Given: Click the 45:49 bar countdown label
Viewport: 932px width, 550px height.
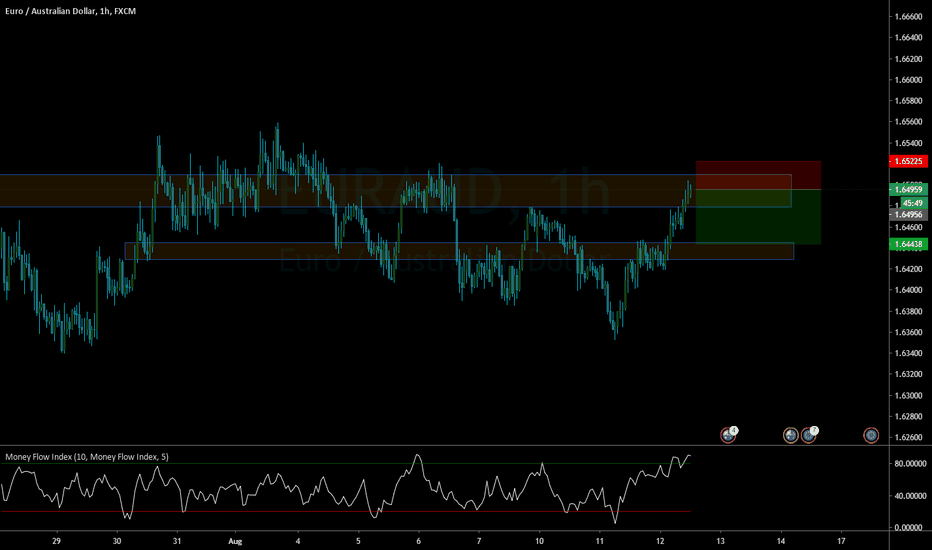Looking at the screenshot, I should (x=912, y=203).
